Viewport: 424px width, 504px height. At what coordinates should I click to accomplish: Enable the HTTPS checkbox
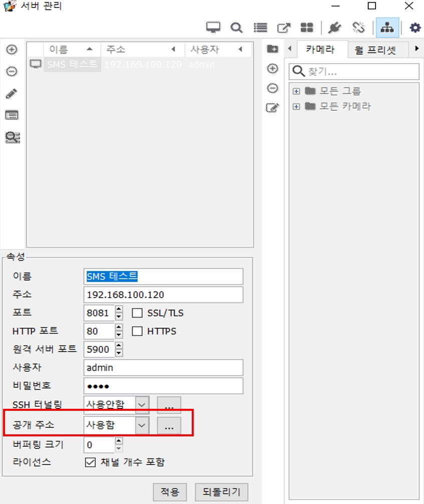tap(138, 331)
